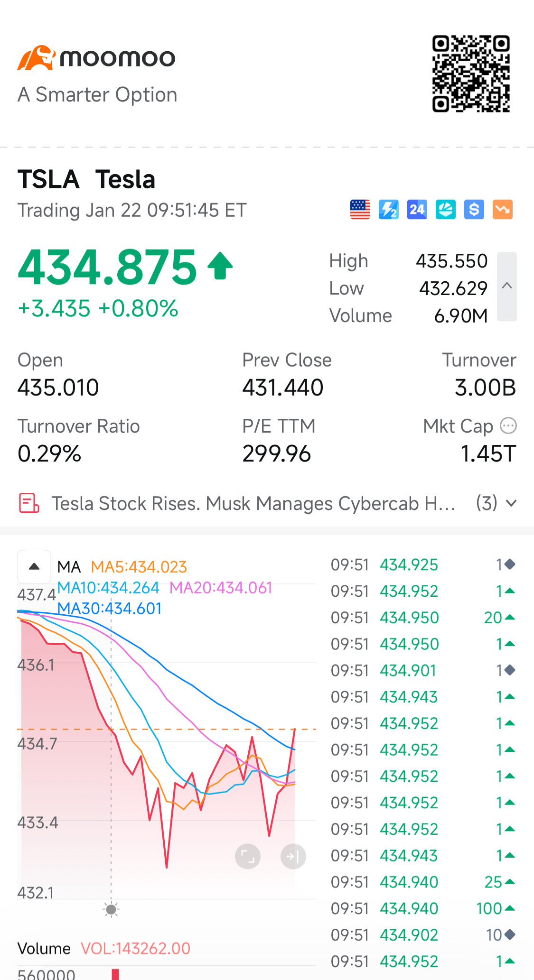Tap the blue lightning Level 2 icon
The width and height of the screenshot is (534, 980).
(389, 210)
